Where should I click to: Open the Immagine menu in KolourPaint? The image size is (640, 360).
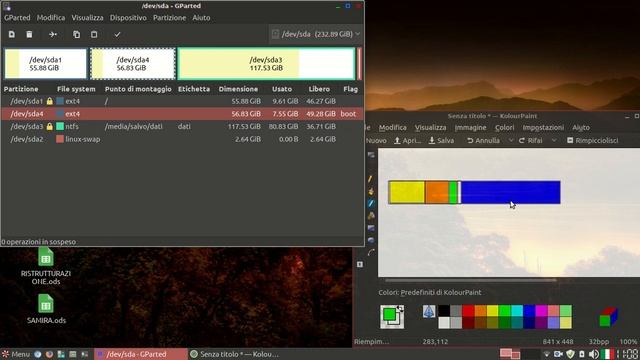tap(470, 127)
